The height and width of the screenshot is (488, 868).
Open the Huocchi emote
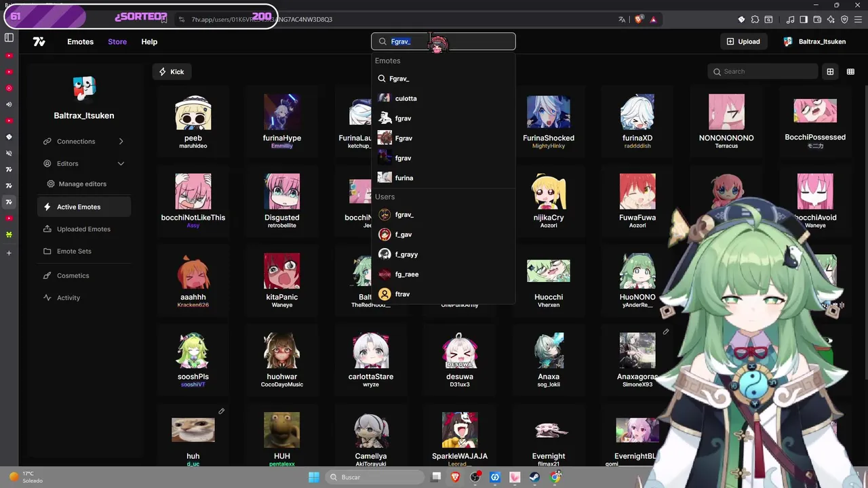(549, 280)
